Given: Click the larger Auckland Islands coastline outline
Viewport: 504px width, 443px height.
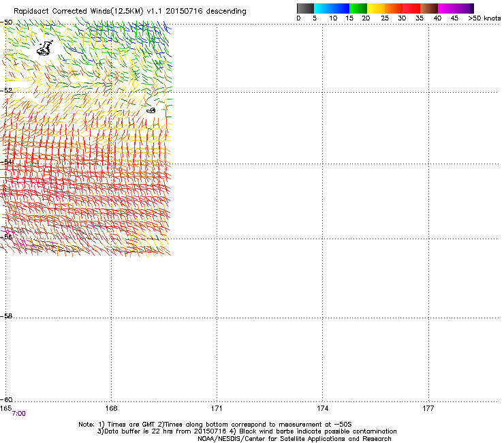Looking at the screenshot, I should tap(44, 48).
